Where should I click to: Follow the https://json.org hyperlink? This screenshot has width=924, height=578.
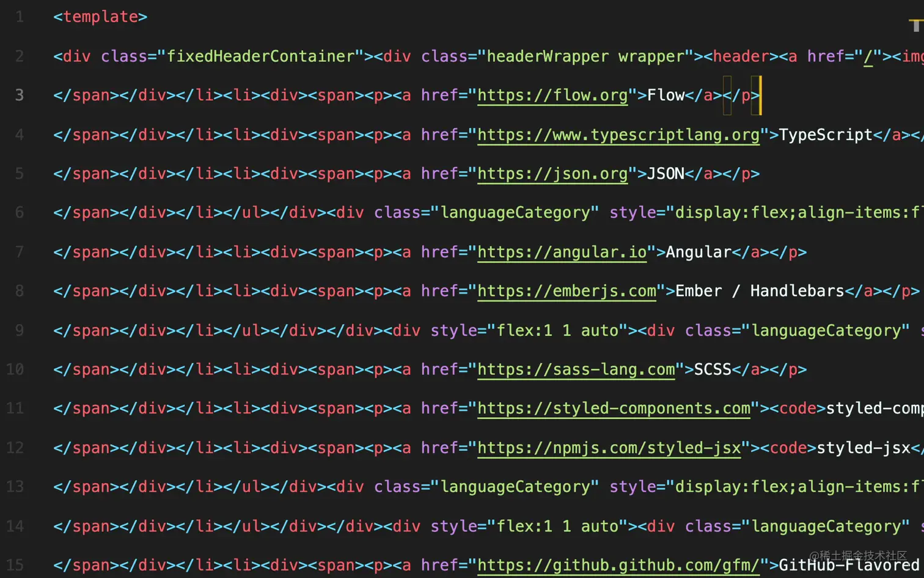click(x=552, y=173)
